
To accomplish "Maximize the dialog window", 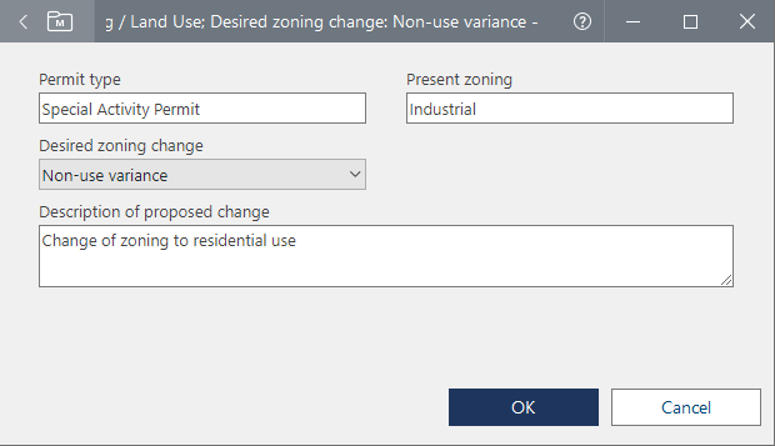I will pos(690,21).
